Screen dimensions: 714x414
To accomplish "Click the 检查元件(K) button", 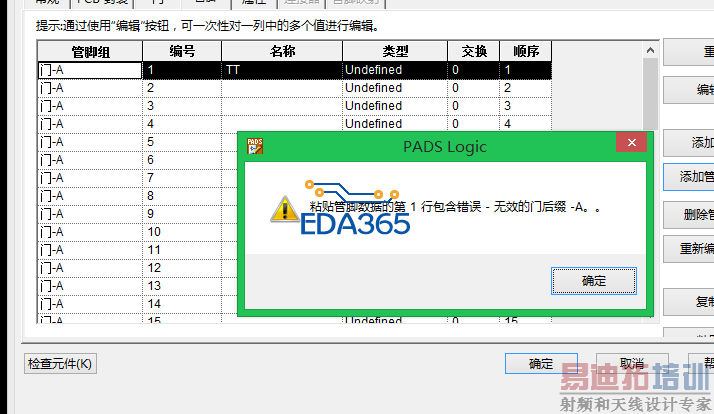I will click(x=60, y=364).
